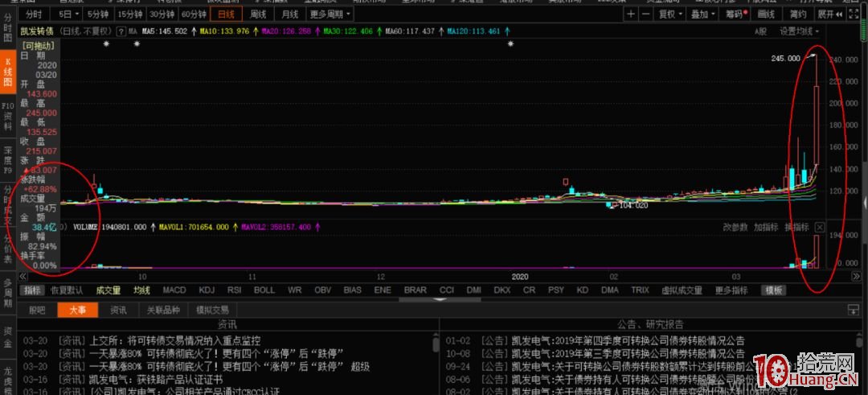Click 恢复默认 in indicator bar
This screenshot has width=868, height=395.
(67, 290)
